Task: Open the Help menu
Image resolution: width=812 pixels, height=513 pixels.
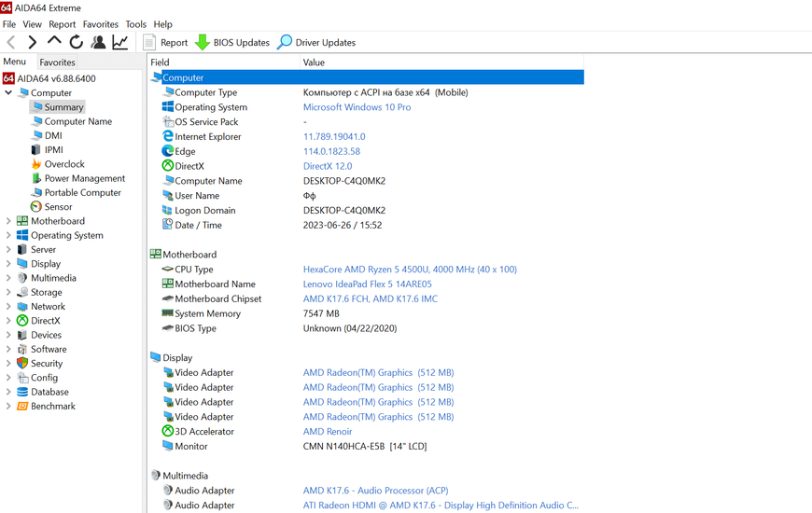Action: pyautogui.click(x=162, y=24)
